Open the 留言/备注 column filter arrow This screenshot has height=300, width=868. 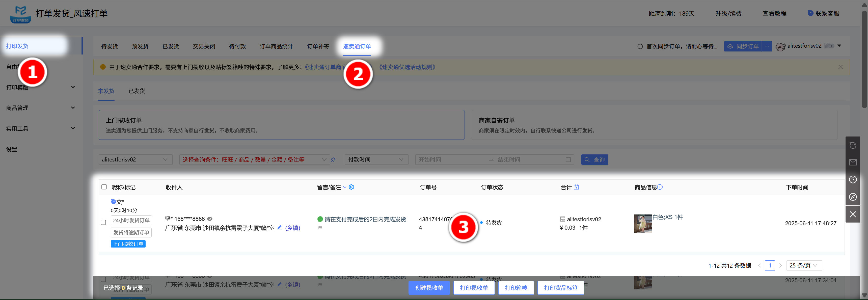coord(345,187)
